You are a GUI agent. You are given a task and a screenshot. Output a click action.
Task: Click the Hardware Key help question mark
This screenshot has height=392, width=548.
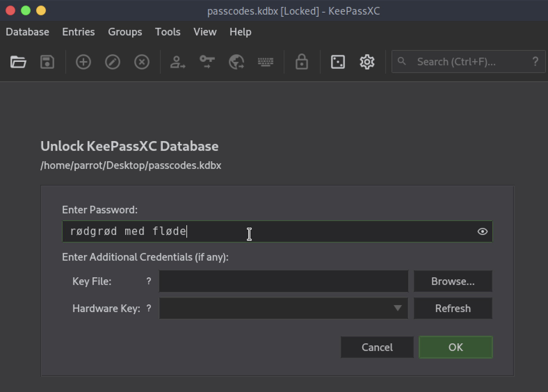(149, 308)
